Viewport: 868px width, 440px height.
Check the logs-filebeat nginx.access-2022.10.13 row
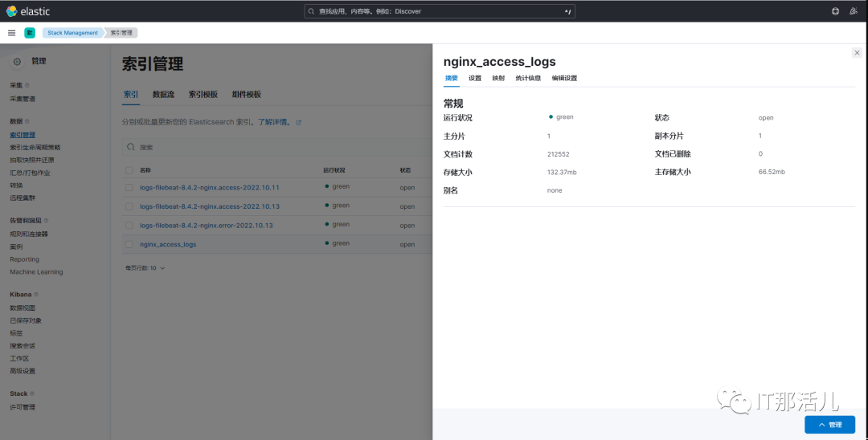tap(129, 206)
